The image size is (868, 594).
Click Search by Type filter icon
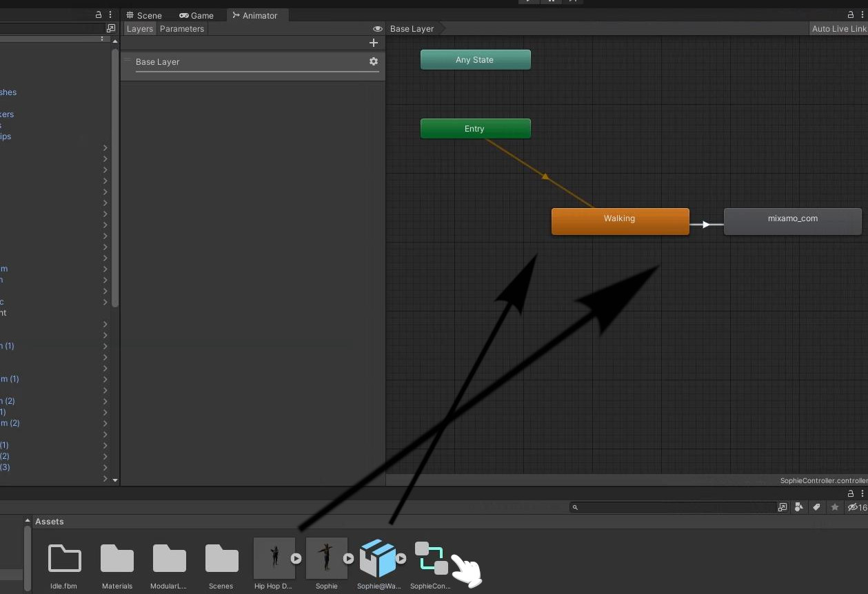799,507
